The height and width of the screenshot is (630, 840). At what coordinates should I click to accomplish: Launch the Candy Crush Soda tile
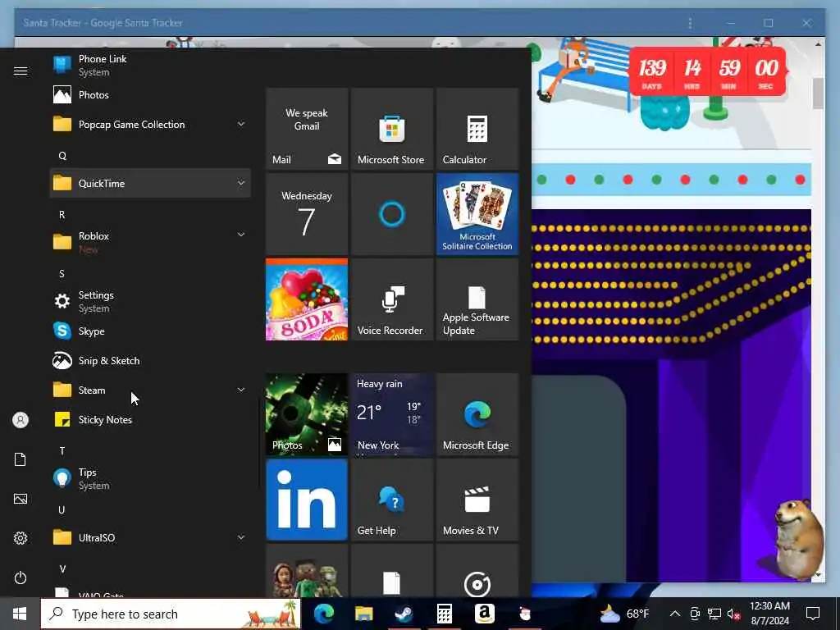tap(307, 299)
